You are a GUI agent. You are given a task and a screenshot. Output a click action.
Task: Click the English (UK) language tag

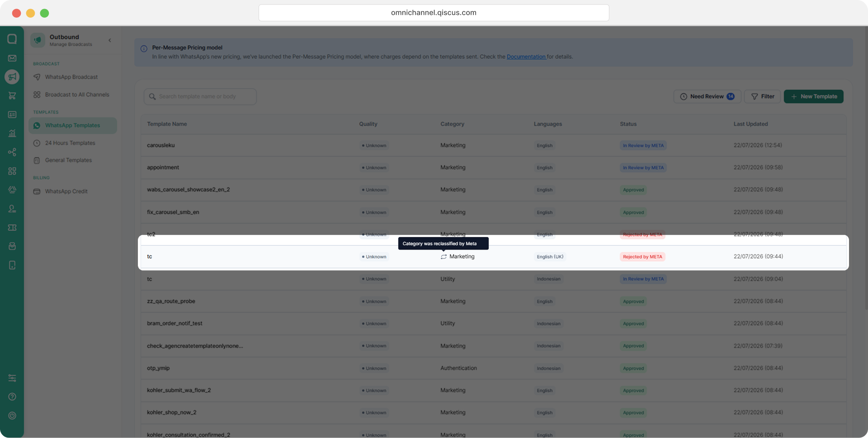[550, 257]
